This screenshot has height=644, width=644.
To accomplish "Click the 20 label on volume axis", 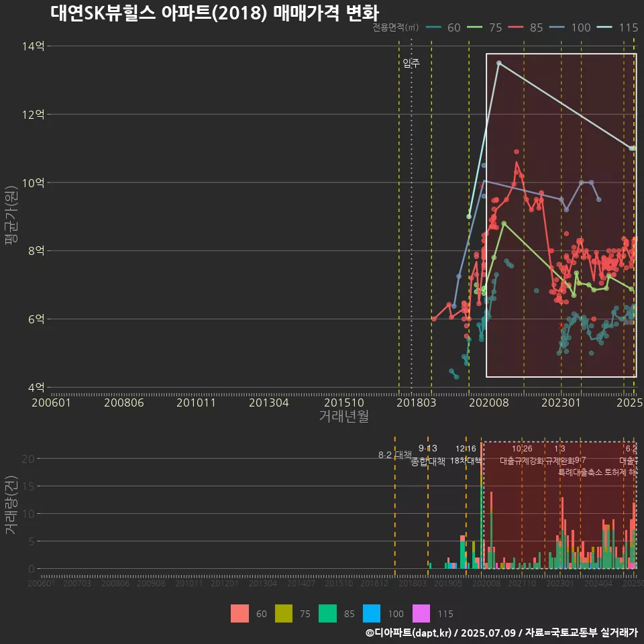I will [28, 459].
